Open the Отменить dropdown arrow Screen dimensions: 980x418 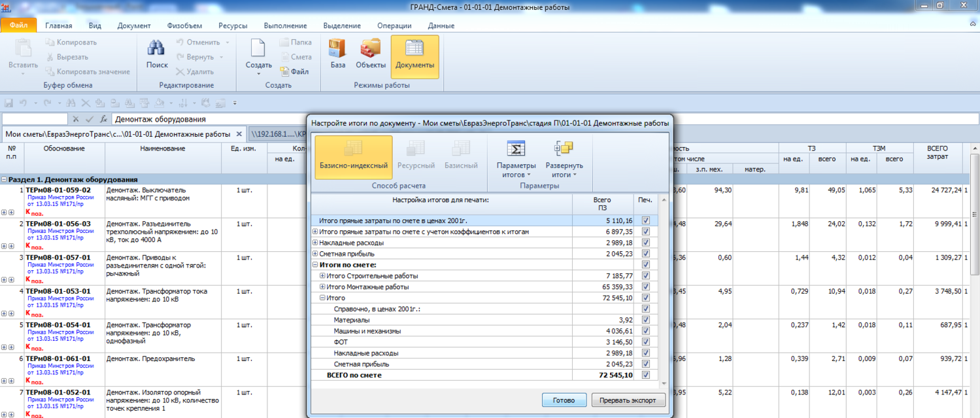(x=228, y=43)
